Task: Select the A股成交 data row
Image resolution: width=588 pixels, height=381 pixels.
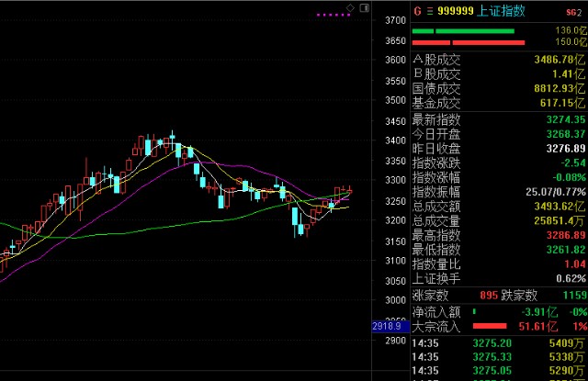Action: 496,60
